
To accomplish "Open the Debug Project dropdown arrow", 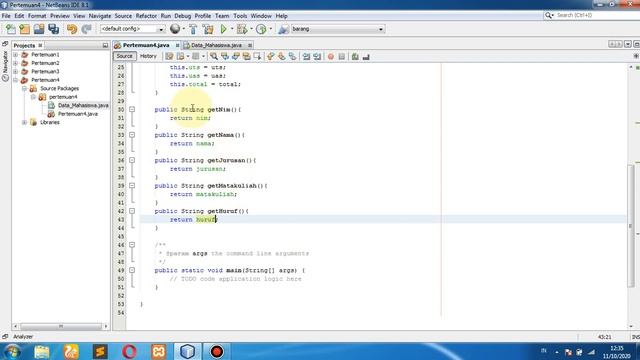I will (x=251, y=29).
